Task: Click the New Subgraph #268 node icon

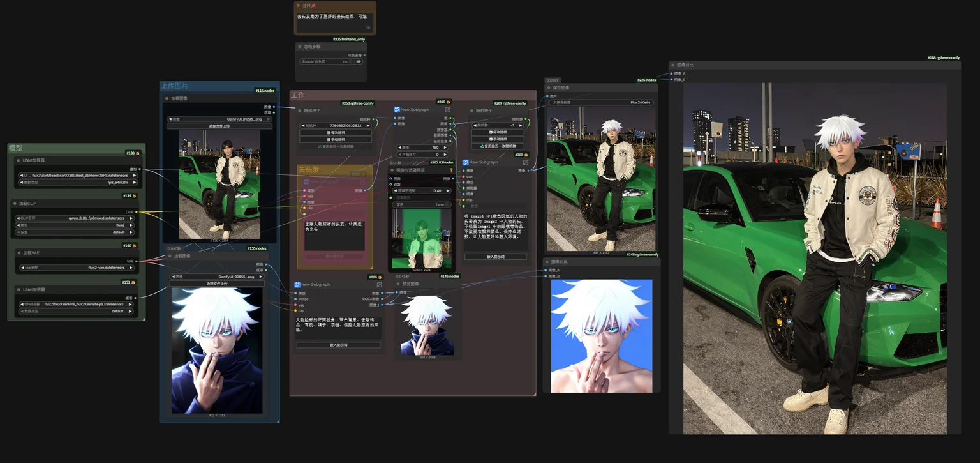Action: point(466,163)
